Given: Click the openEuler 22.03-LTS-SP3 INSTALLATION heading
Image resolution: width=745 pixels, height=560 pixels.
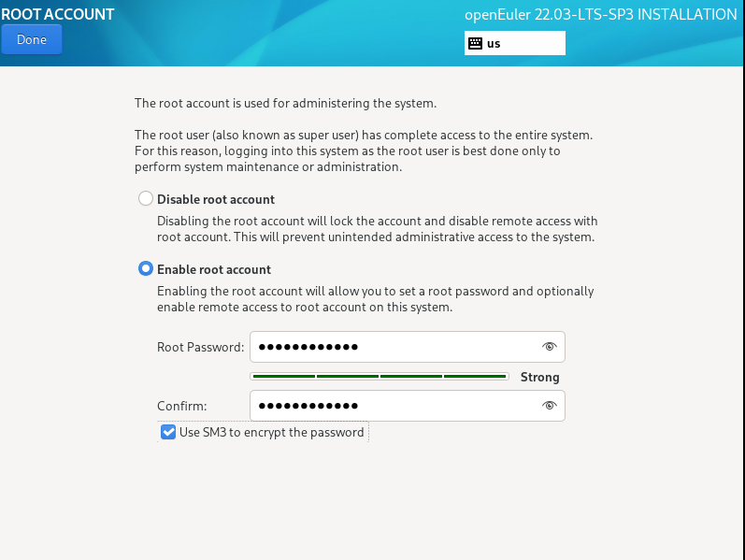Looking at the screenshot, I should coord(600,15).
